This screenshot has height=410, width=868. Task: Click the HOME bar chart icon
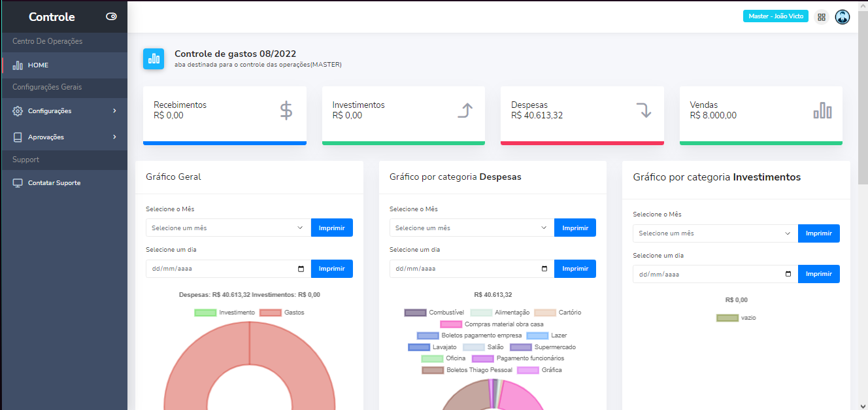pyautogui.click(x=18, y=65)
